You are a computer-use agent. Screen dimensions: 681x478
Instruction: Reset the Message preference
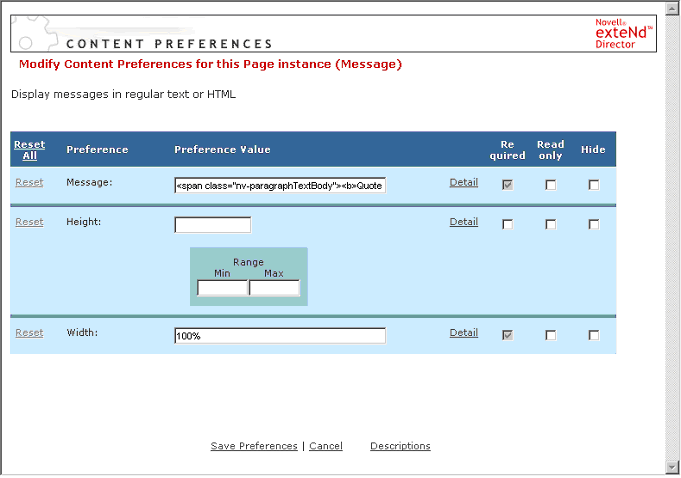point(30,182)
